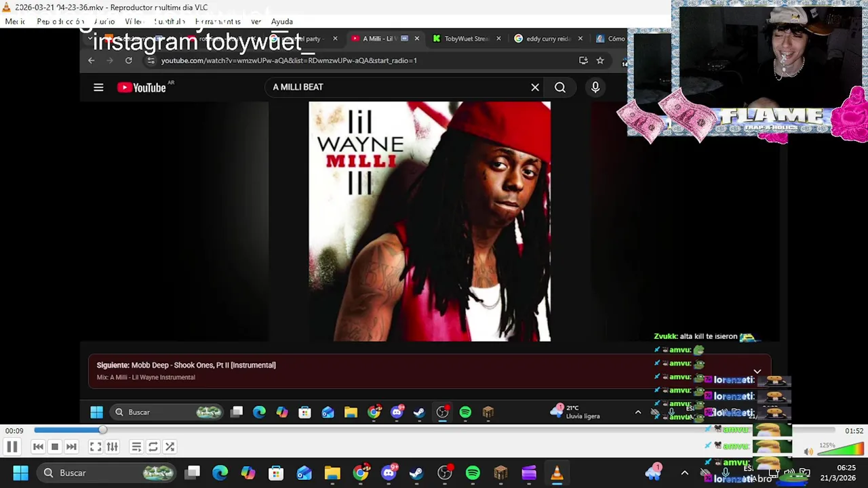Clear the YouTube search text
Screen dimensions: 868x488
[x=535, y=87]
